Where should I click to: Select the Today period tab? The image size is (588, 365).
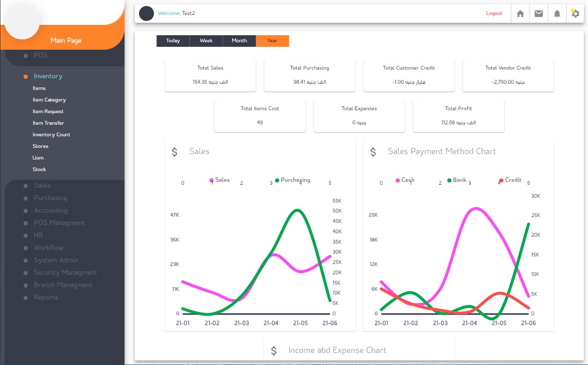173,41
